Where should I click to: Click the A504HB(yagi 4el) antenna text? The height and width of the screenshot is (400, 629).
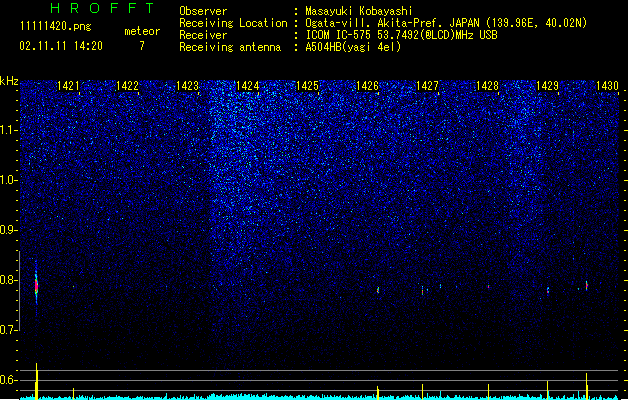[353, 47]
